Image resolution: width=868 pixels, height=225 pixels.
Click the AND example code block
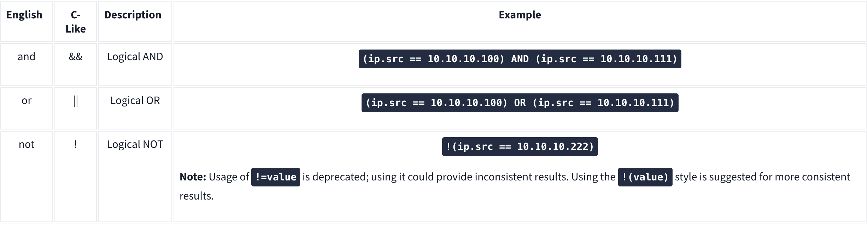click(520, 59)
